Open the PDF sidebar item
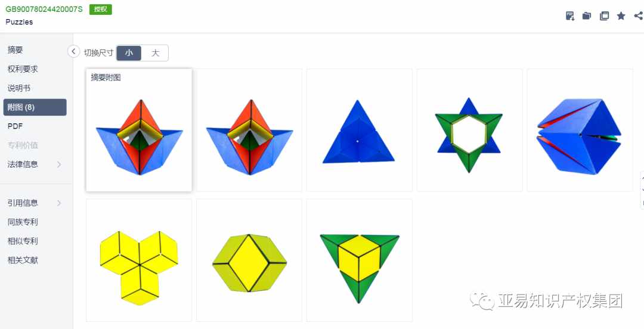This screenshot has height=329, width=644. (15, 126)
